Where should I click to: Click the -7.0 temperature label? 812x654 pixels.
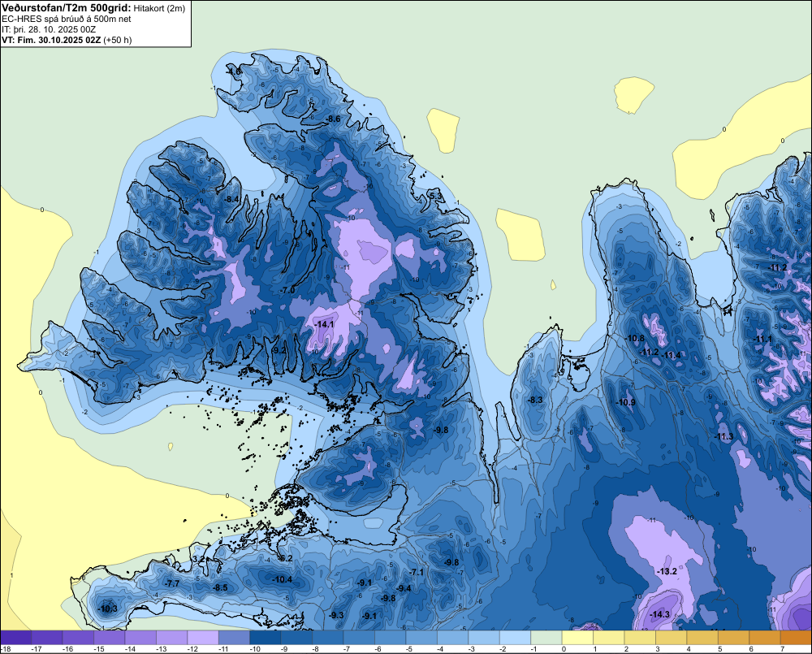287,290
